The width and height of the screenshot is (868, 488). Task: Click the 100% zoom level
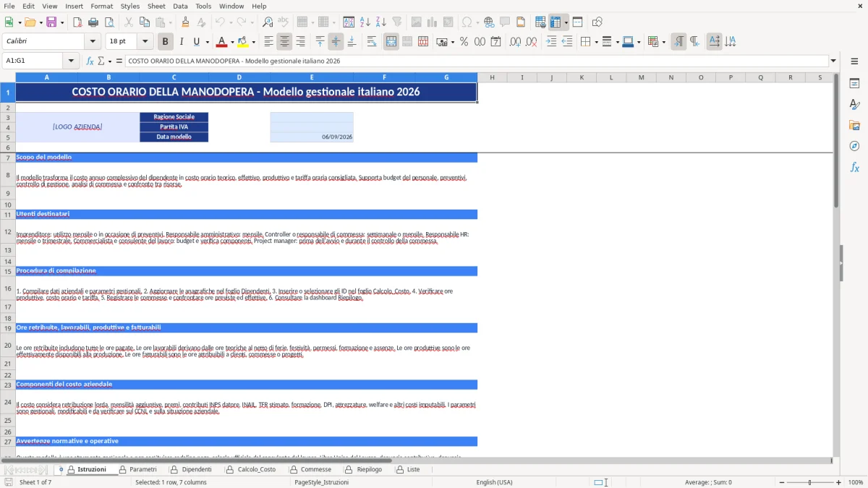point(856,482)
